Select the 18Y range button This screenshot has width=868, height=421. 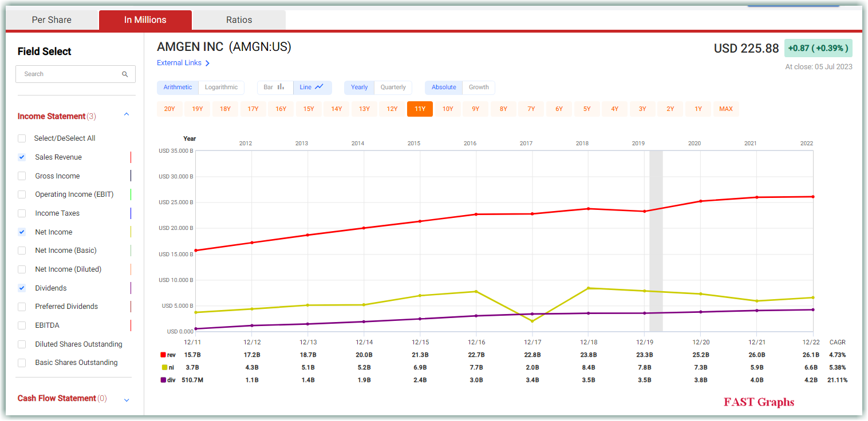click(225, 109)
